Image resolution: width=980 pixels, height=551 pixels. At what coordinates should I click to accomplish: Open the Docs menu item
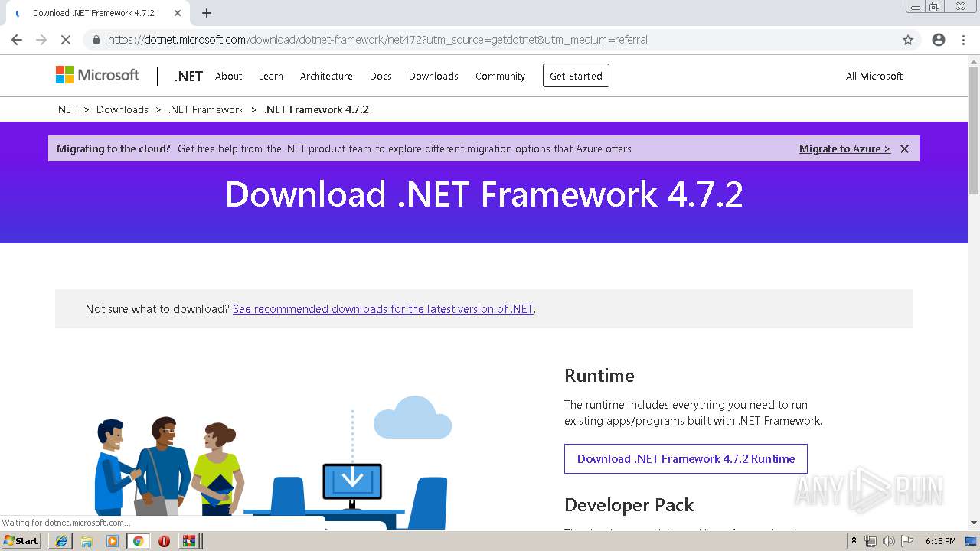[381, 76]
